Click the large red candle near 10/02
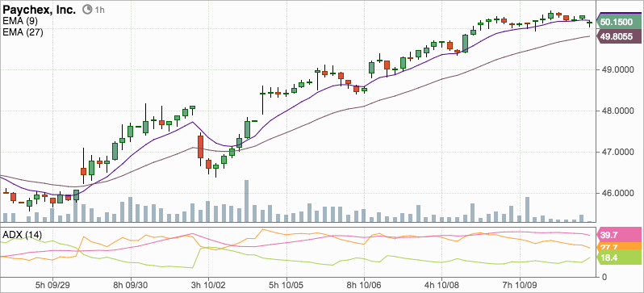Image resolution: width=644 pixels, height=293 pixels. [x=200, y=147]
